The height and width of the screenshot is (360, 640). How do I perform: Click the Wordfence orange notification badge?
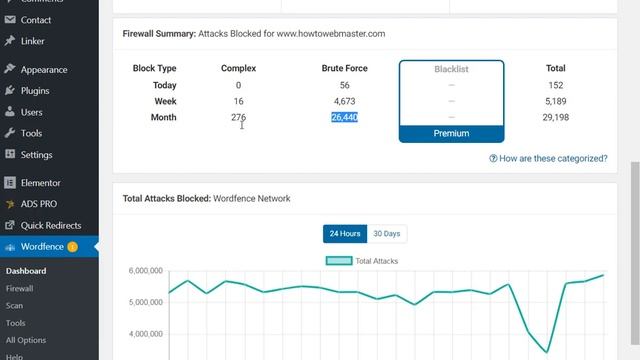point(73,247)
